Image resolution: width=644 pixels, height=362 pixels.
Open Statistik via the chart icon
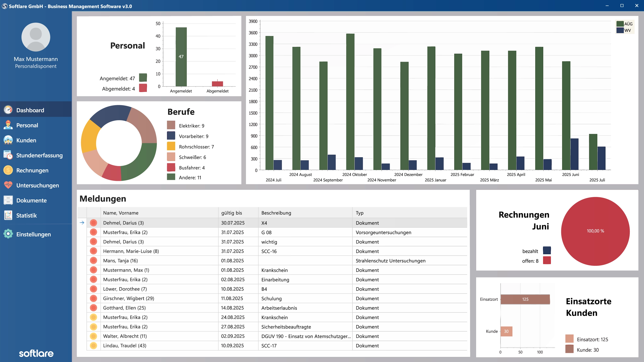pos(8,215)
